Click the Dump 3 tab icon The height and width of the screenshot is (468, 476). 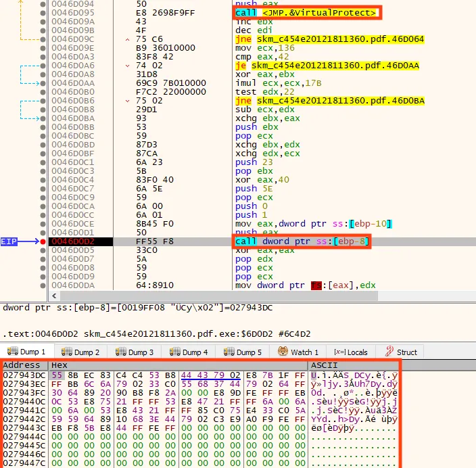[x=120, y=352]
